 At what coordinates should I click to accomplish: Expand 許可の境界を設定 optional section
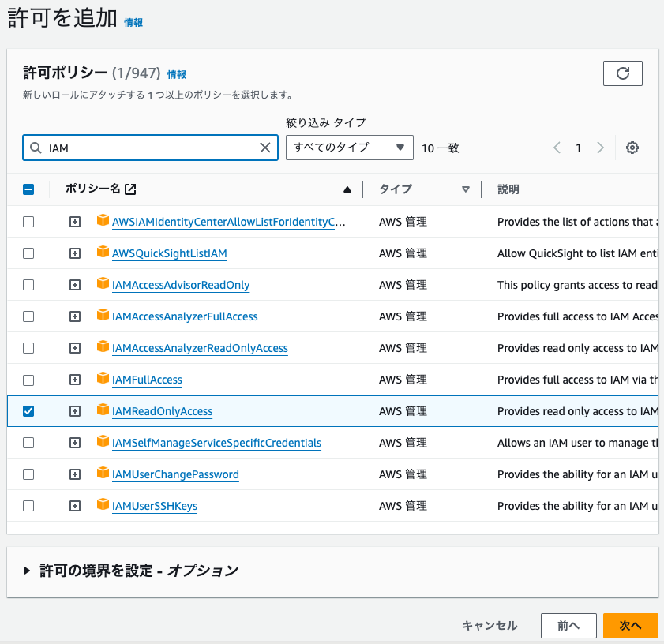pyautogui.click(x=27, y=571)
